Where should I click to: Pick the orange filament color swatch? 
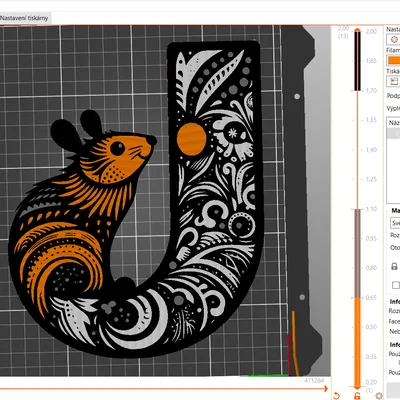[x=394, y=60]
